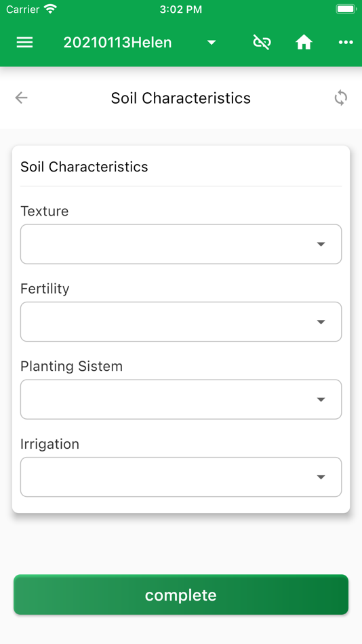Image resolution: width=362 pixels, height=644 pixels.
Task: Tap the sync refresh icon
Action: (x=340, y=98)
